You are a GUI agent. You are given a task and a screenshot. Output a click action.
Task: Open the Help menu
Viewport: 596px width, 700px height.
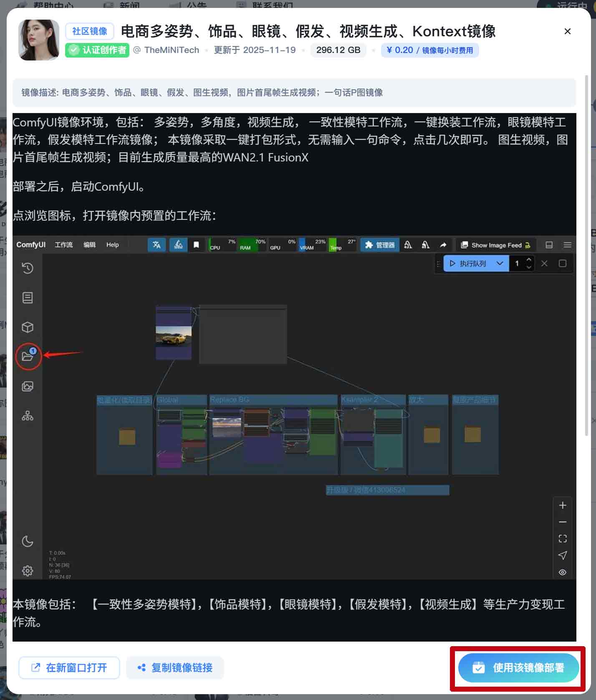(x=112, y=245)
